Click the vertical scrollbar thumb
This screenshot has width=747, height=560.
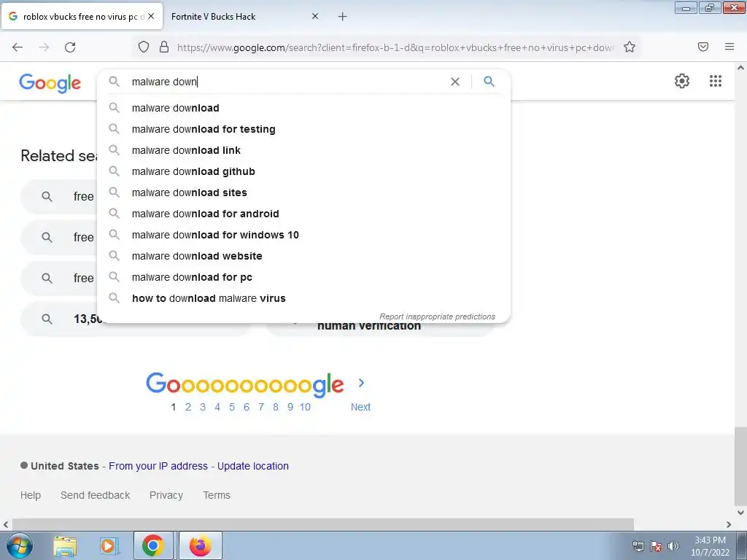tap(740, 467)
